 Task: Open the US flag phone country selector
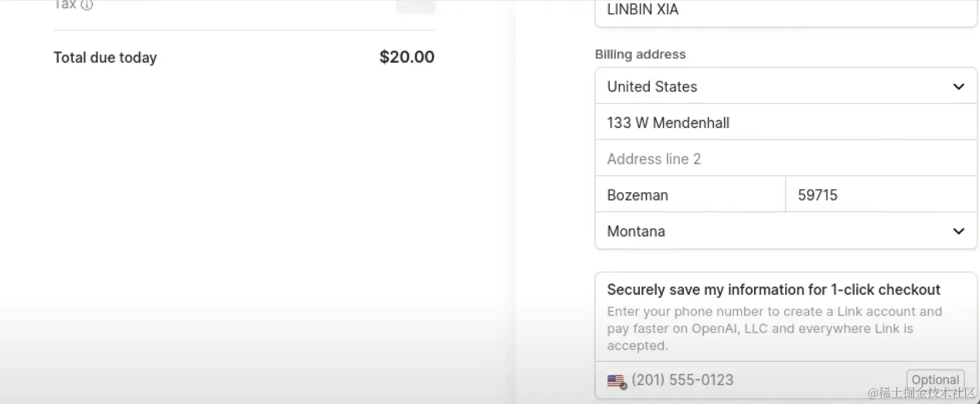[x=616, y=381]
